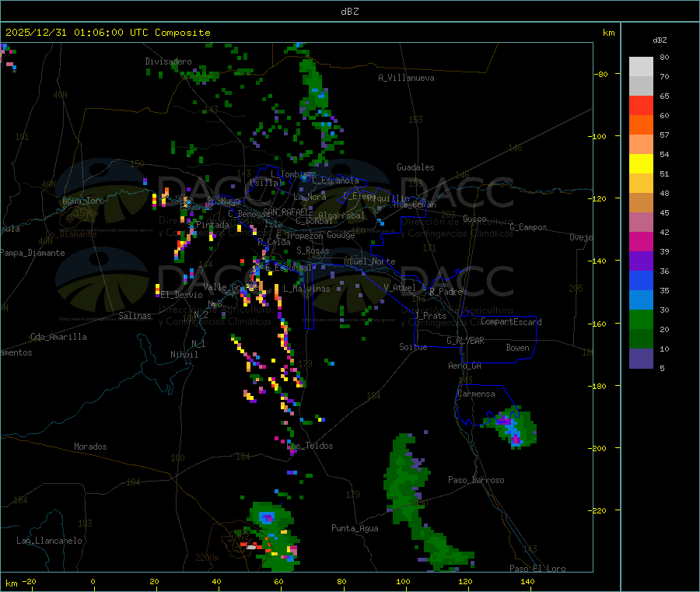Image resolution: width=700 pixels, height=592 pixels.
Task: Click the 'La_Nora' place label
Action: [310, 198]
